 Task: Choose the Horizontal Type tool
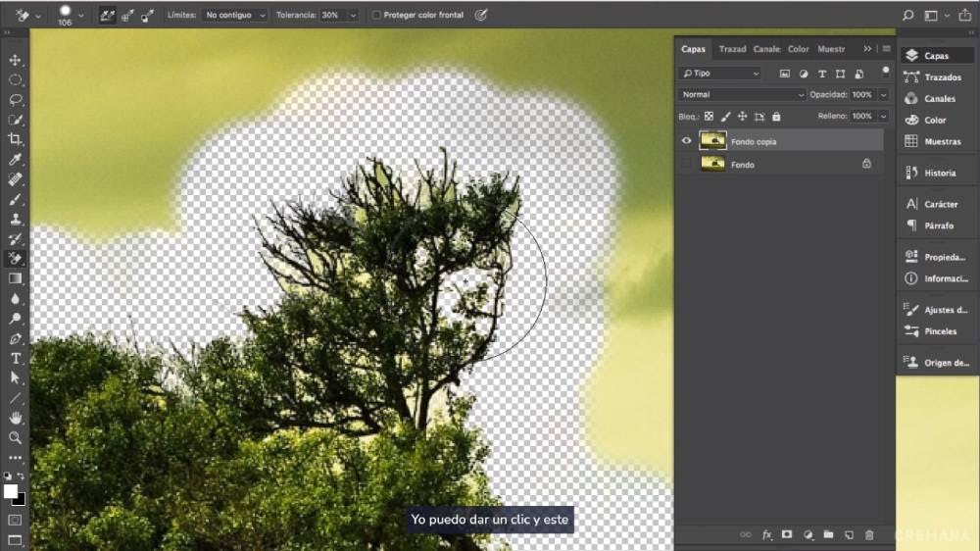pos(16,358)
